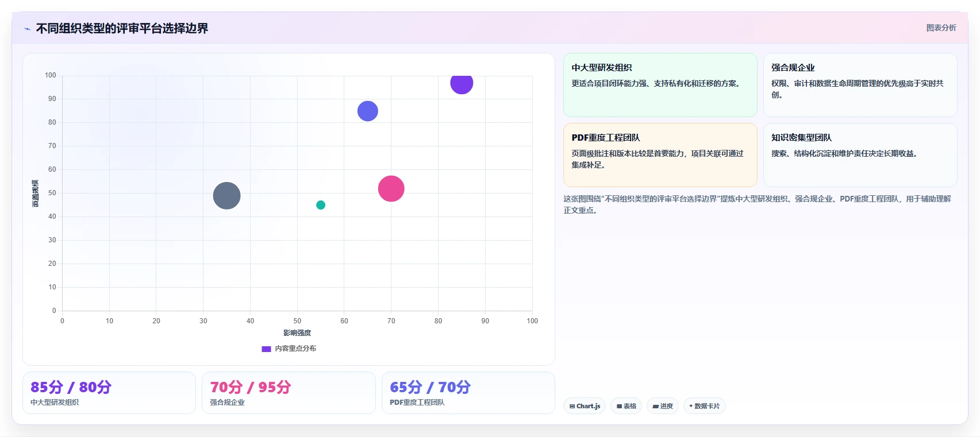Viewport: 980px width, 437px height.
Task: Click the 强合规企业 label under 70分 / 95分
Action: point(227,403)
